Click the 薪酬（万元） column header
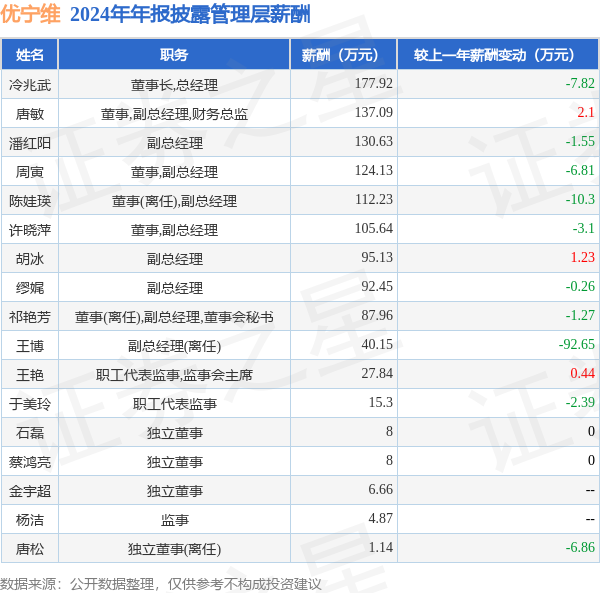 [x=344, y=55]
